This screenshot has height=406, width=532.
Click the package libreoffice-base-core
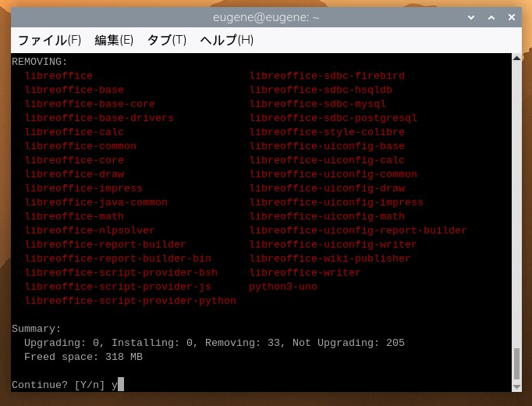point(90,104)
